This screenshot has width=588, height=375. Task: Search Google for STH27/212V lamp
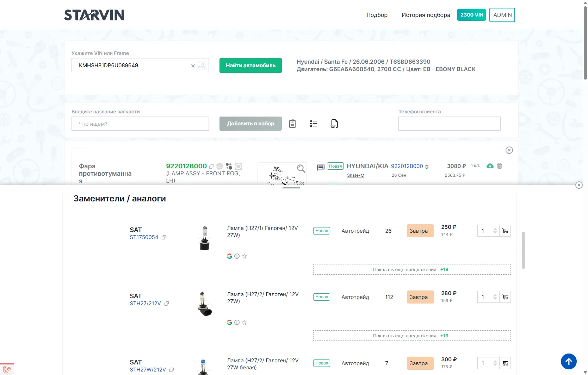229,323
